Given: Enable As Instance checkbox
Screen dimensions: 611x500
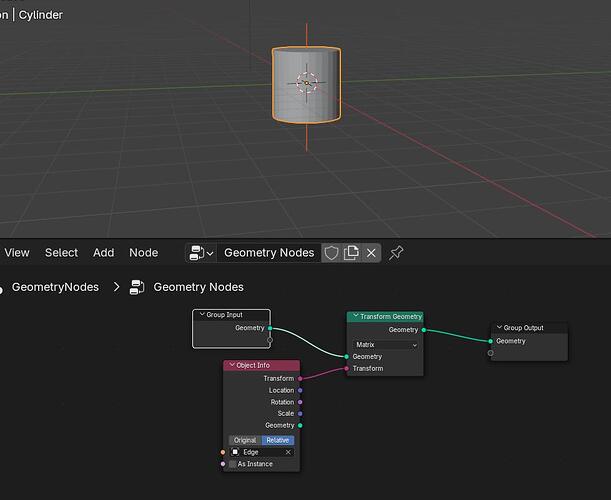Looking at the screenshot, I should [233, 464].
